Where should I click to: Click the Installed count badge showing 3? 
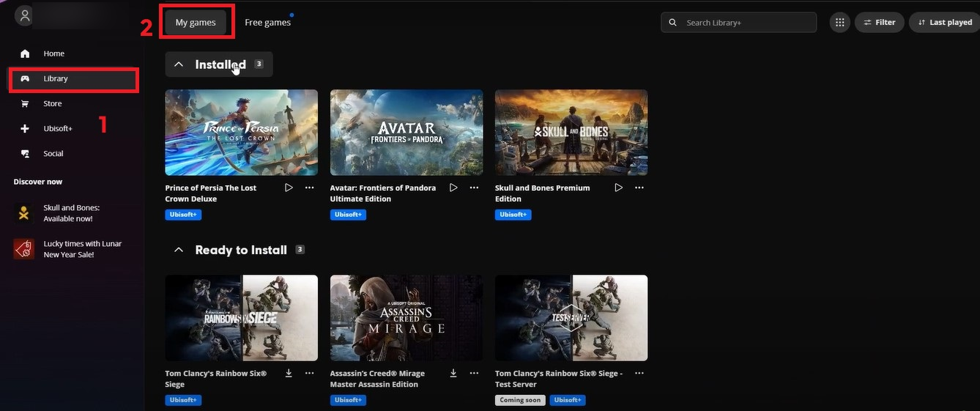(259, 64)
